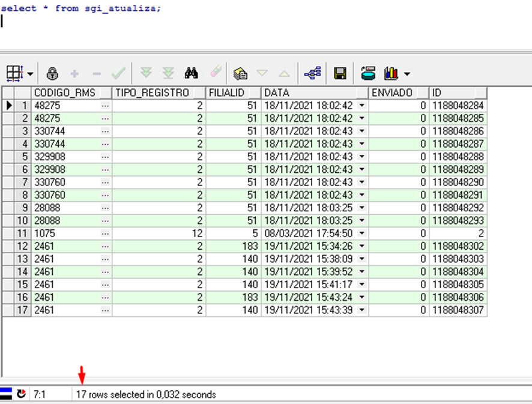Sort by CODIGO_RMS column header

71,92
